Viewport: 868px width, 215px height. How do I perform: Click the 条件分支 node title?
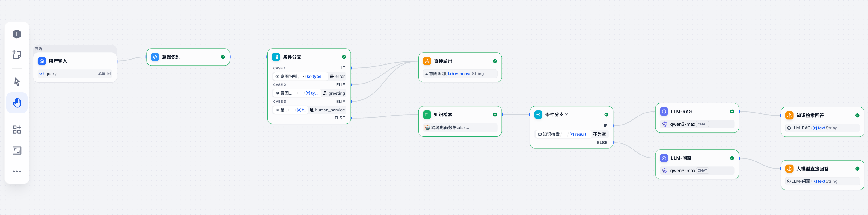pos(292,57)
